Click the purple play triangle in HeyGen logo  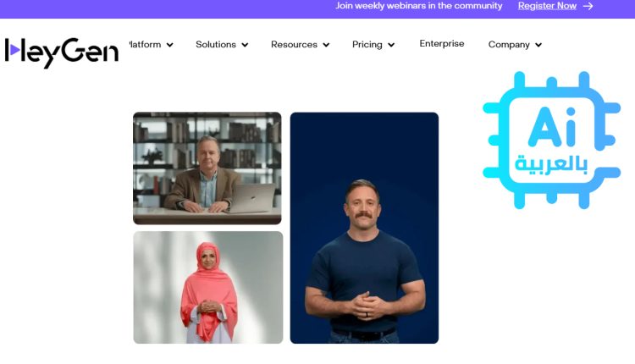14,52
